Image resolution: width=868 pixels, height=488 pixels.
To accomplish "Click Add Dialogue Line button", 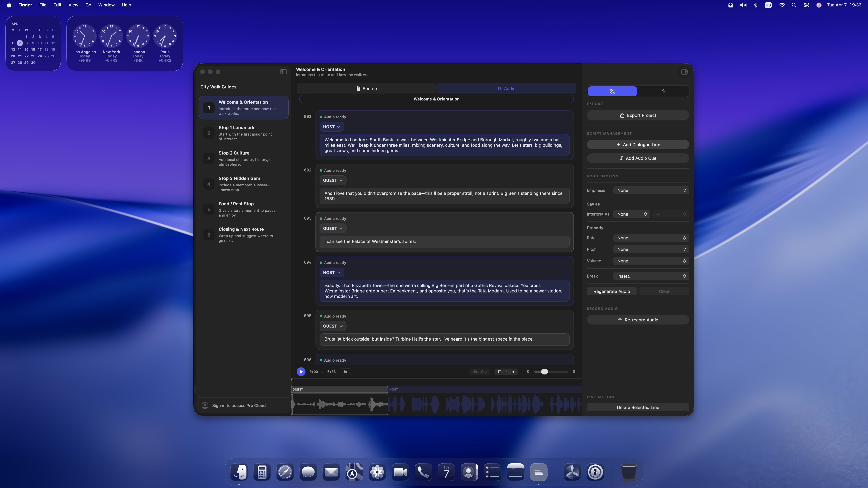I will tap(638, 145).
